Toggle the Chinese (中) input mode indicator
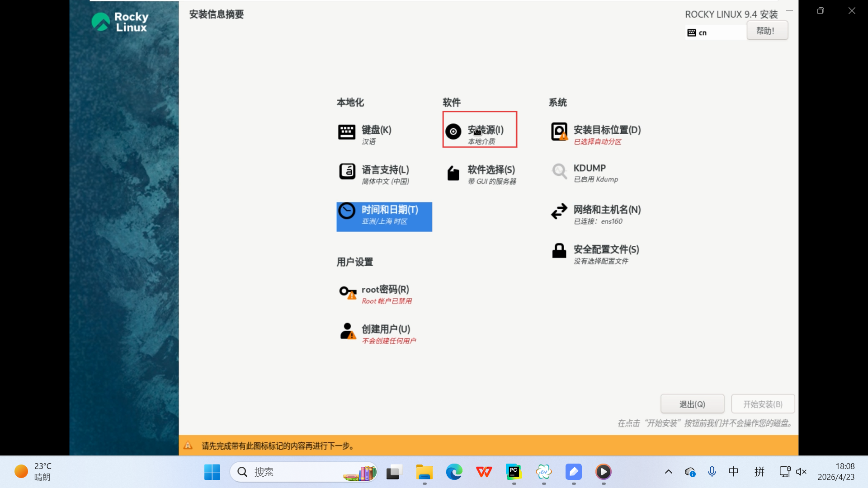Viewport: 868px width, 488px height. pos(733,472)
